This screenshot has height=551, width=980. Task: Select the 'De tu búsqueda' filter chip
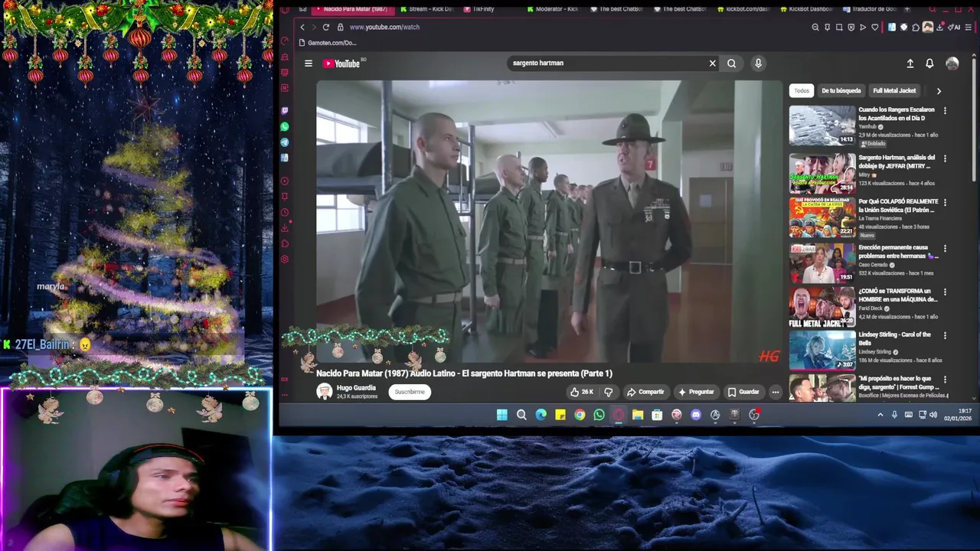(841, 90)
